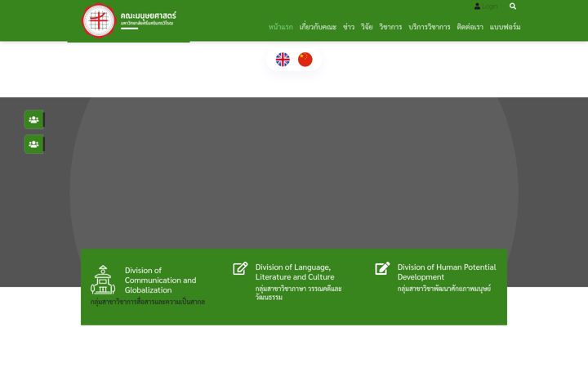Open the ติดต่อเรา menu
Viewport: 588px width, 368px height.
tap(470, 27)
